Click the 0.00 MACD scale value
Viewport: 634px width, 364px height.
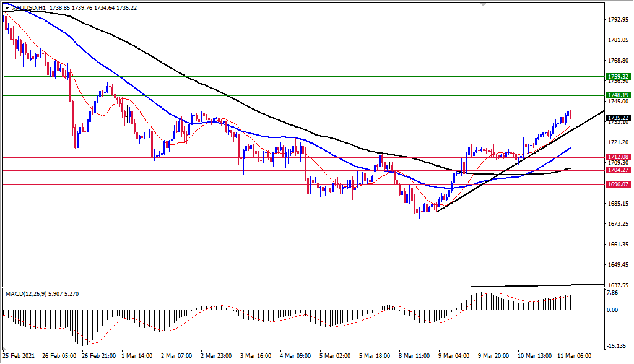pyautogui.click(x=613, y=310)
